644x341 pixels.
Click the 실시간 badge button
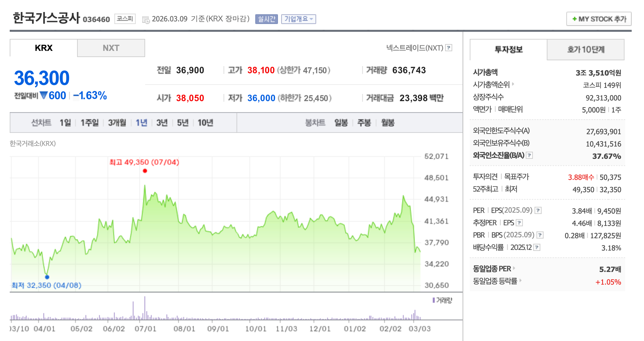click(x=267, y=19)
